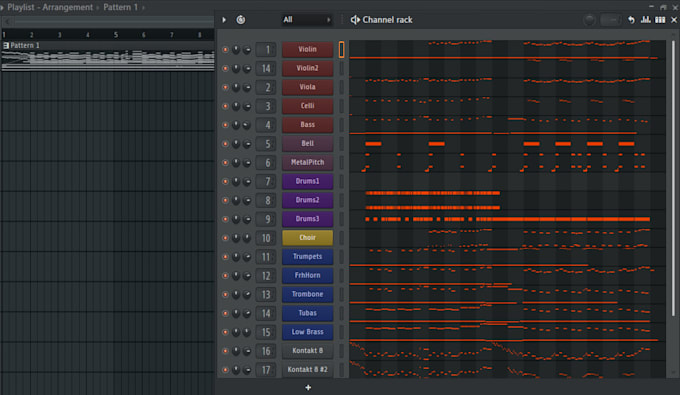Mute the Violin channel with its green LED
Viewport: 680px width, 395px height.
pyautogui.click(x=225, y=49)
